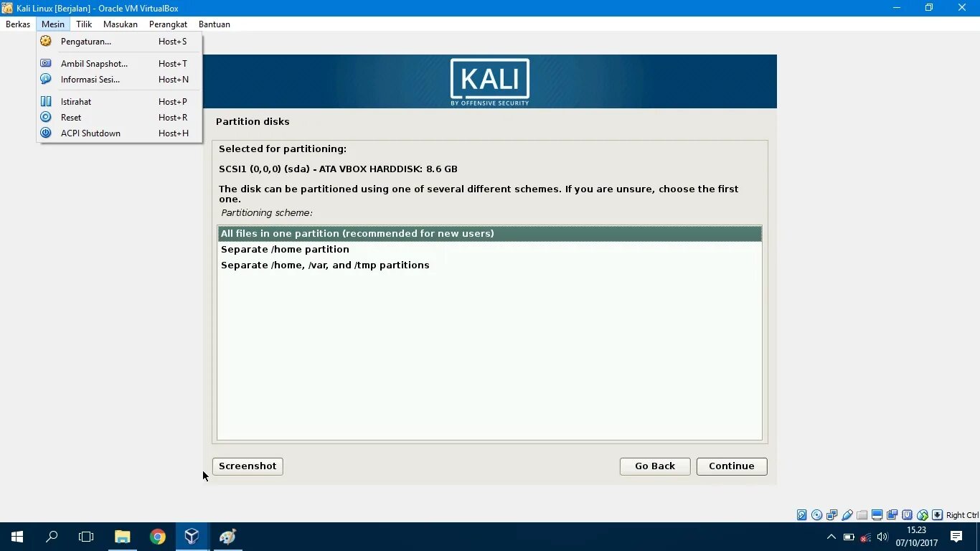Click the Pengaturan gear icon in menu
Image resolution: width=980 pixels, height=551 pixels.
pyautogui.click(x=46, y=42)
